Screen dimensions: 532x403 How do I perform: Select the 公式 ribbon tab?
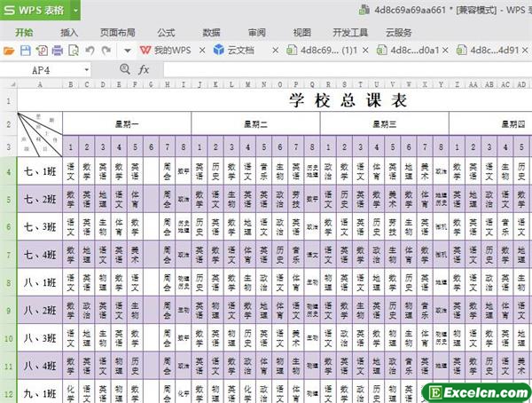click(166, 33)
